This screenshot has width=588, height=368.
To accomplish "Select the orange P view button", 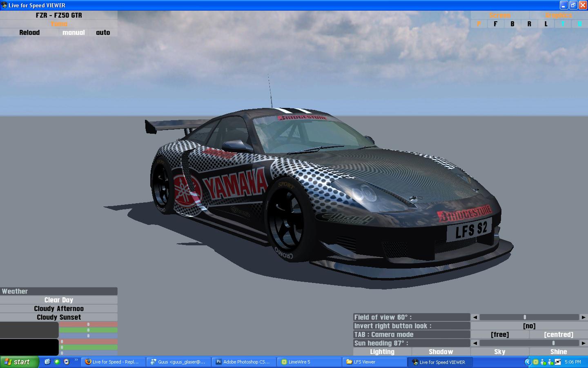I will click(x=479, y=24).
